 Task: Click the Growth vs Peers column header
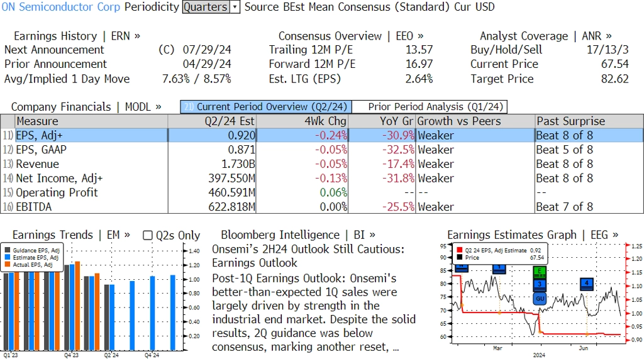(x=475, y=121)
